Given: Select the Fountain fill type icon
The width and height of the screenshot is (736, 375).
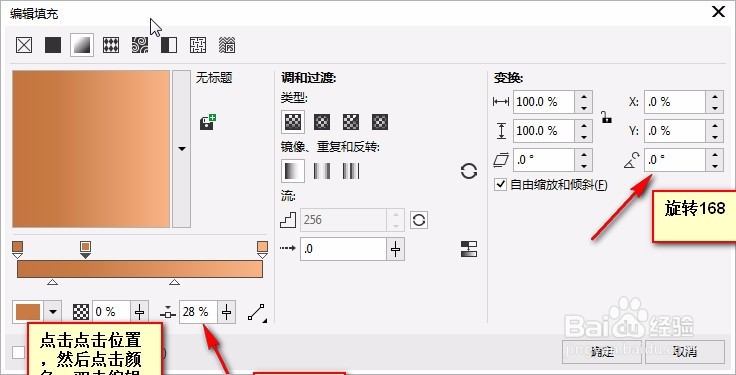Looking at the screenshot, I should tap(82, 45).
